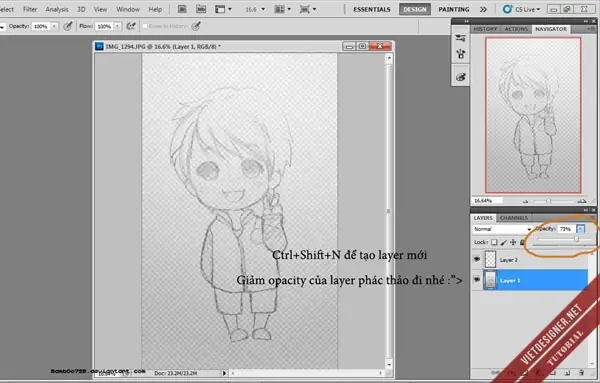The width and height of the screenshot is (600, 383).
Task: Switch to the Channels tab
Action: [x=514, y=218]
